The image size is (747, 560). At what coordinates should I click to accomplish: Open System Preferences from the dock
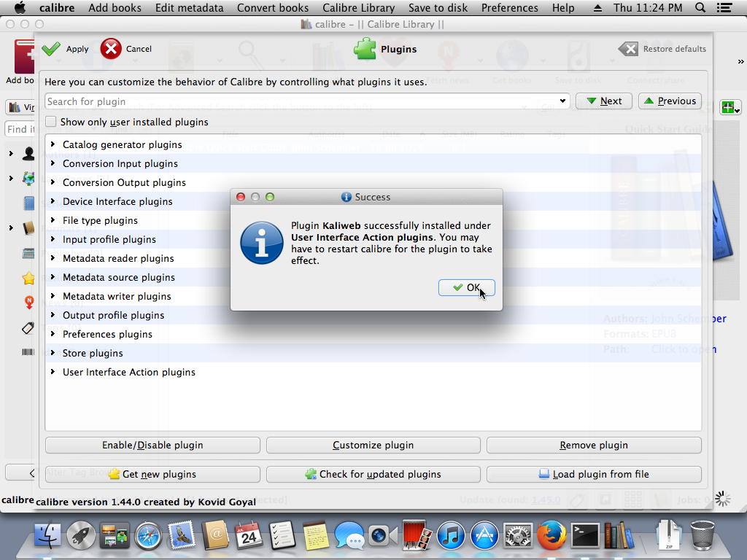coord(519,535)
